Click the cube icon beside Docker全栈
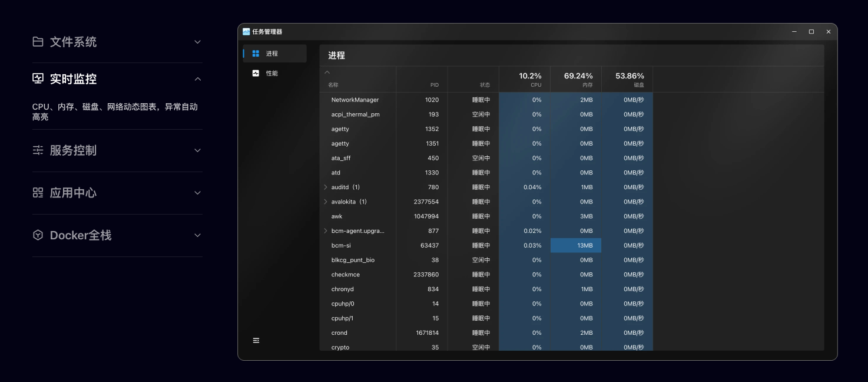 [38, 235]
